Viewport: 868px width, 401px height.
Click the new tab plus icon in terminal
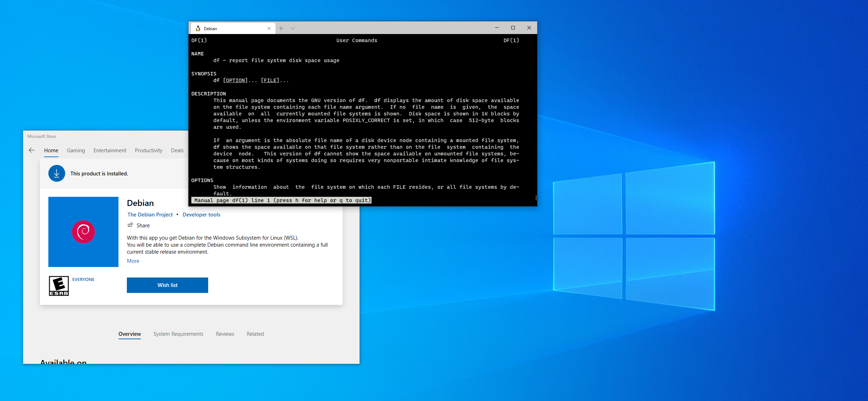tap(281, 28)
